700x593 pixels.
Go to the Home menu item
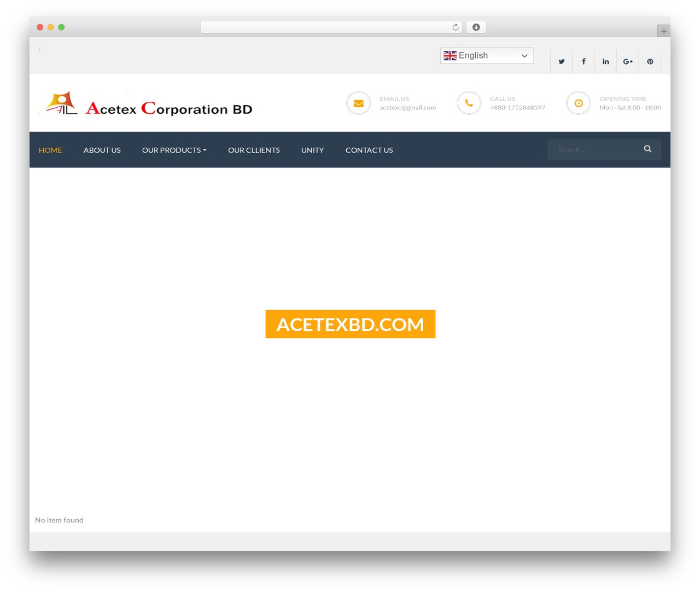tap(50, 150)
